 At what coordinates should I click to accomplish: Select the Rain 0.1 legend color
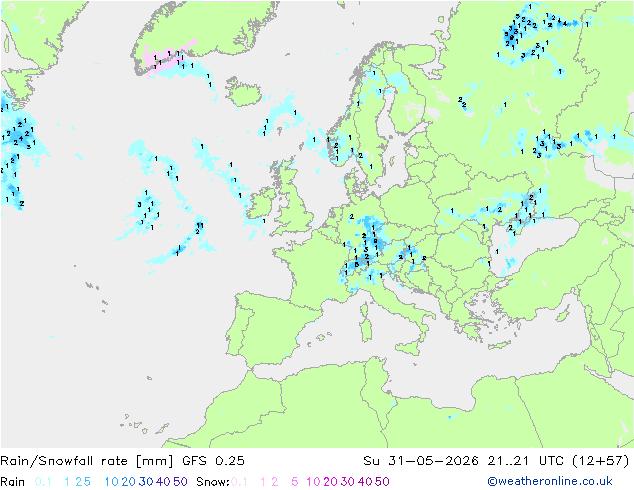tap(43, 482)
